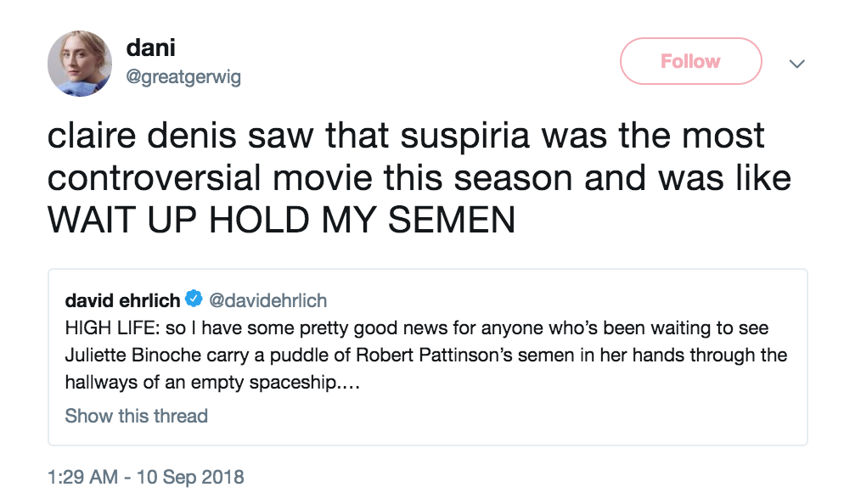844x504 pixels.
Task: Click the @davidehrlich handle
Action: [x=267, y=300]
